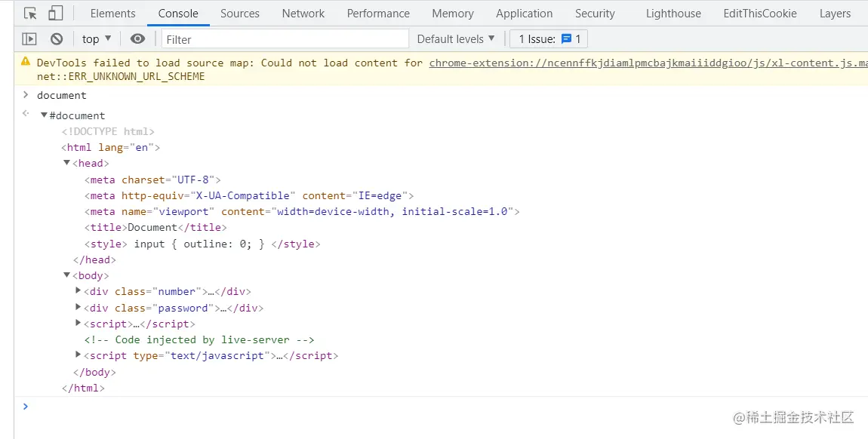Open live expression eye icon
Viewport: 868px width, 439px height.
click(138, 38)
